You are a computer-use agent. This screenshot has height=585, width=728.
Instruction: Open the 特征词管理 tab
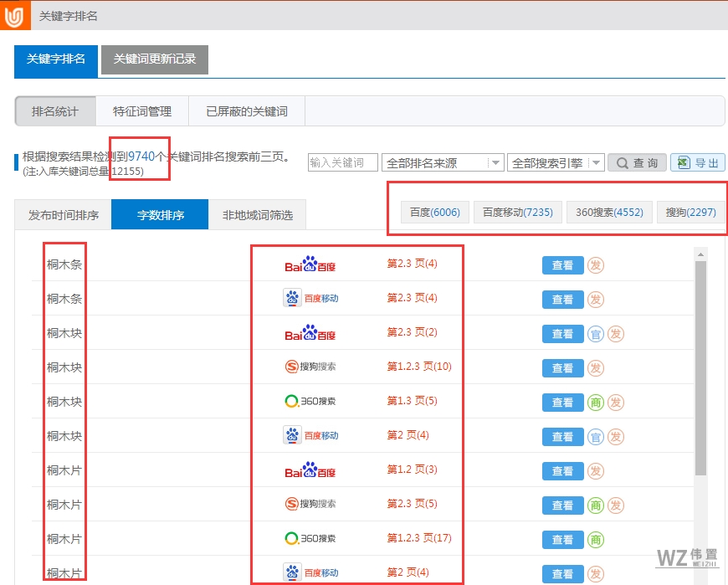pos(142,110)
